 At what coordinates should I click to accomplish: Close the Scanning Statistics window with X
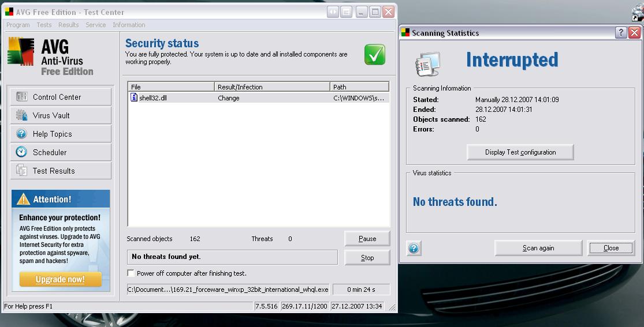pos(634,32)
